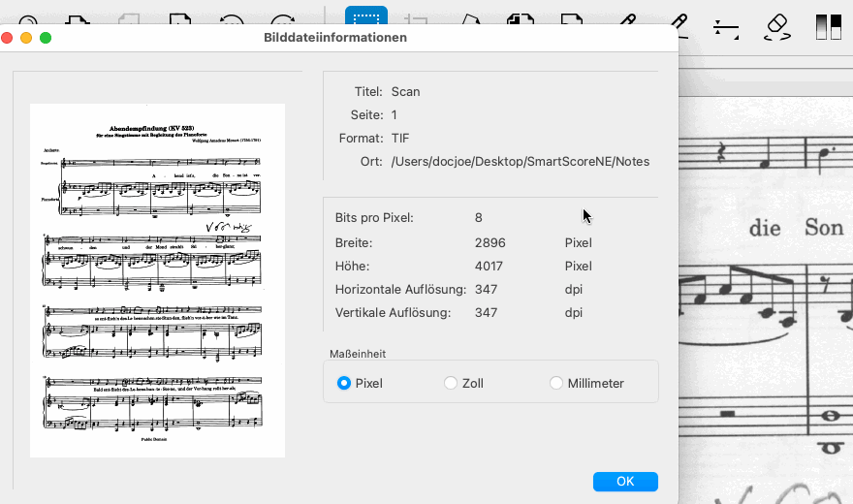The width and height of the screenshot is (853, 504).
Task: Click the TIF format value
Action: [x=400, y=139]
